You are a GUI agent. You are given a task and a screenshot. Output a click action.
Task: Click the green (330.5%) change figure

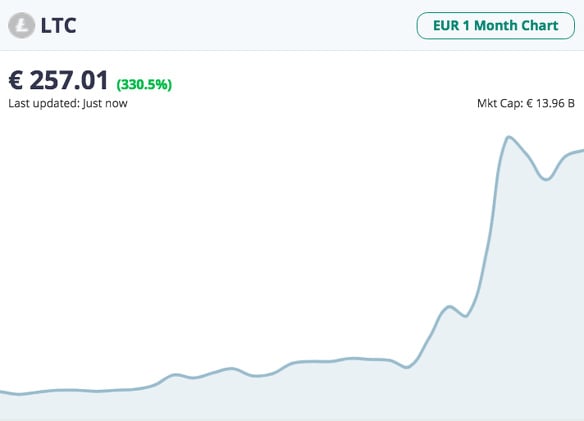pos(144,85)
